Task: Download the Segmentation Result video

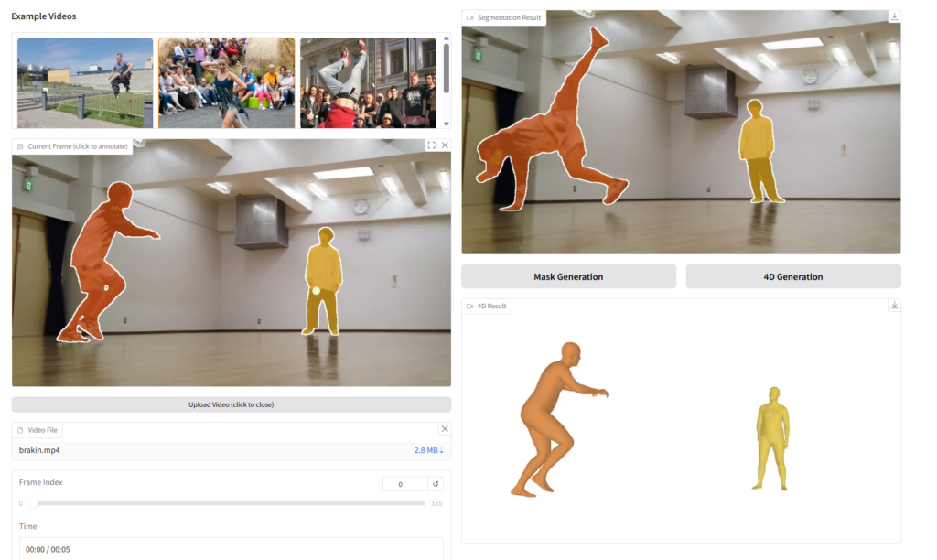Action: [894, 16]
